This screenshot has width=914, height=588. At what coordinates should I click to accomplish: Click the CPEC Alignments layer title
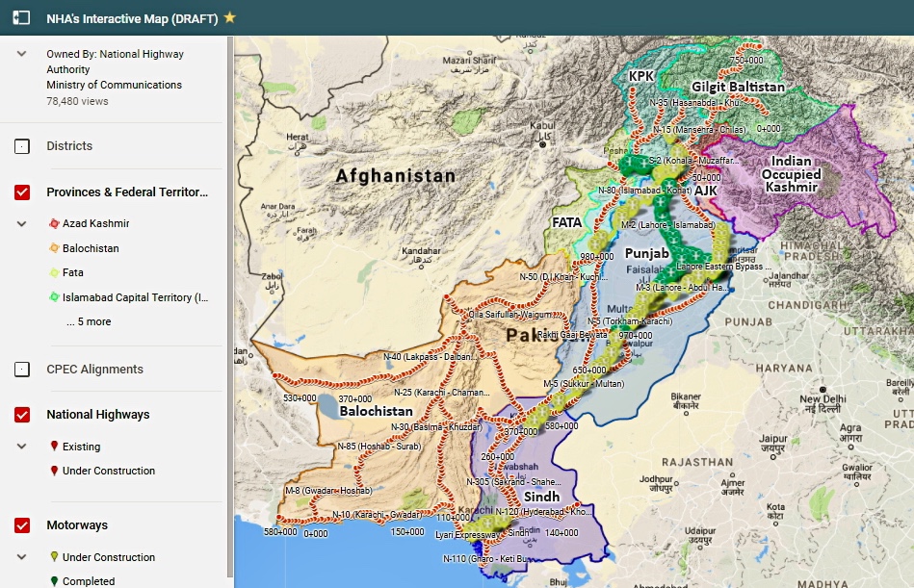95,370
